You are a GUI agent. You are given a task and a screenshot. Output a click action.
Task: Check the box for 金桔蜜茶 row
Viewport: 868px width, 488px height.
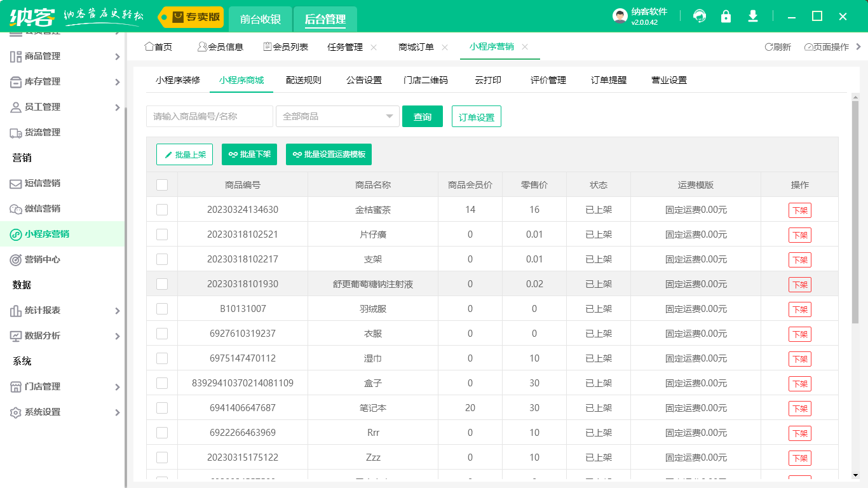click(x=162, y=210)
